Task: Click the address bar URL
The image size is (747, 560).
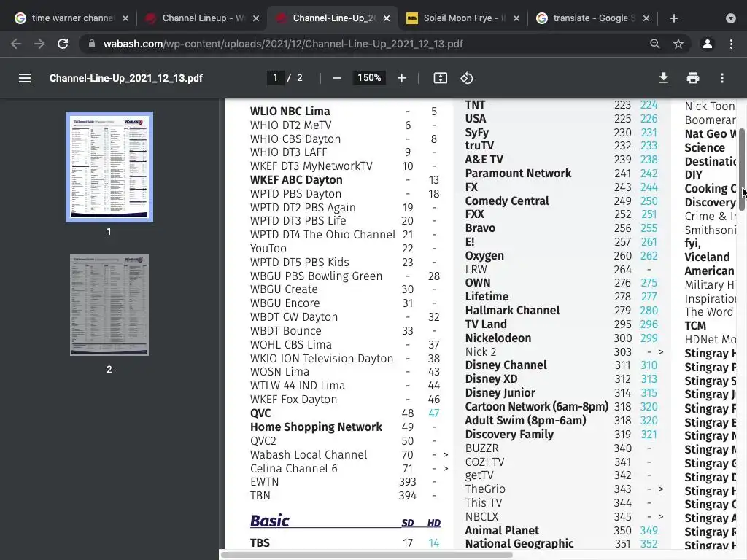Action: point(283,44)
